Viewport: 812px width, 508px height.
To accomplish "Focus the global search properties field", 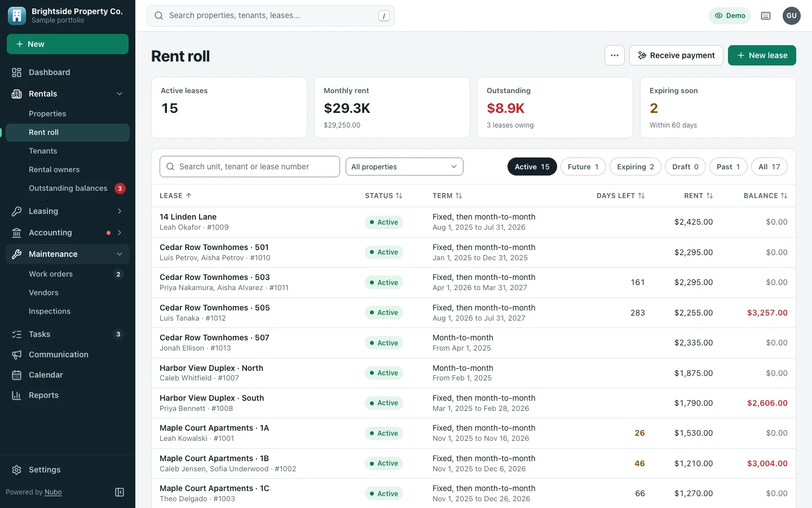I will [271, 16].
